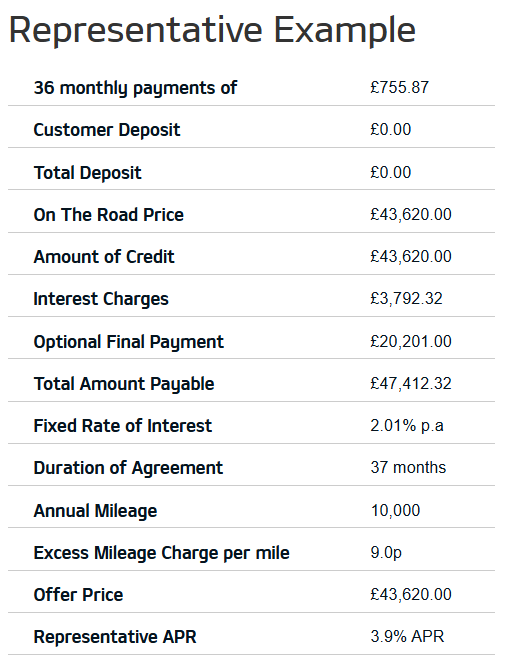
Task: Click the Total Deposit label
Action: point(87,173)
